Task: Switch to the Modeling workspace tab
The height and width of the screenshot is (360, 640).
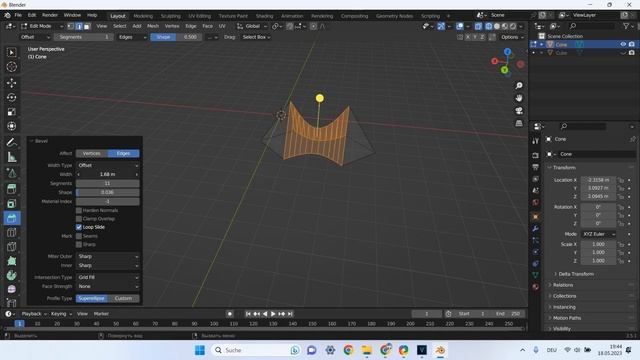Action: point(143,16)
